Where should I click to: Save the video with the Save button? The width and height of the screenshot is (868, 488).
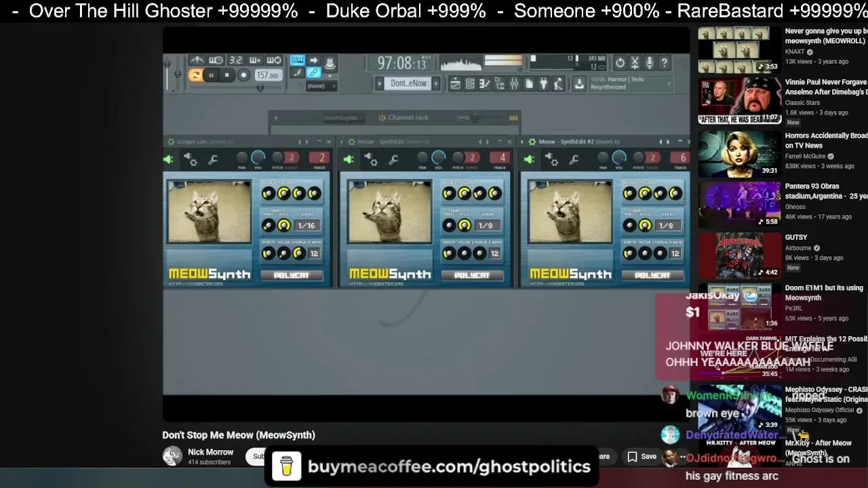pyautogui.click(x=642, y=457)
